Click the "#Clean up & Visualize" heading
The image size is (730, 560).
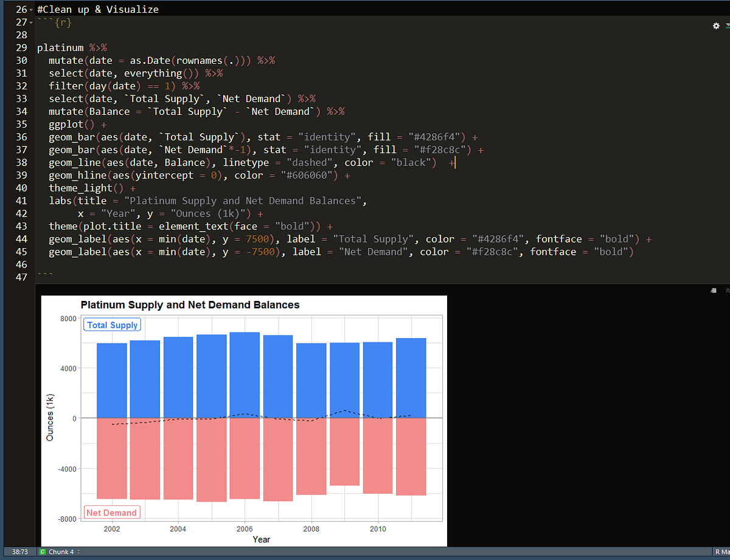[97, 9]
